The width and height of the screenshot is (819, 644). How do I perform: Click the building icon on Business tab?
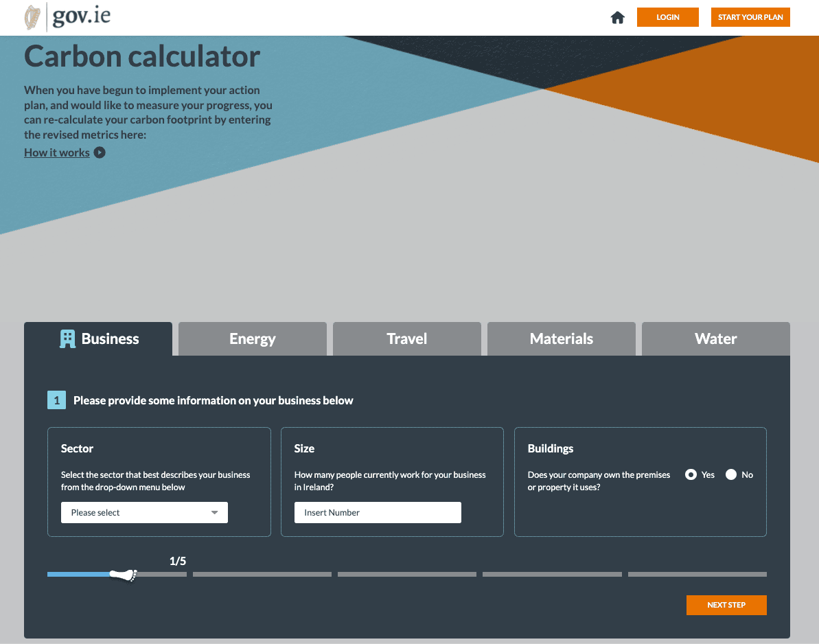pos(67,338)
